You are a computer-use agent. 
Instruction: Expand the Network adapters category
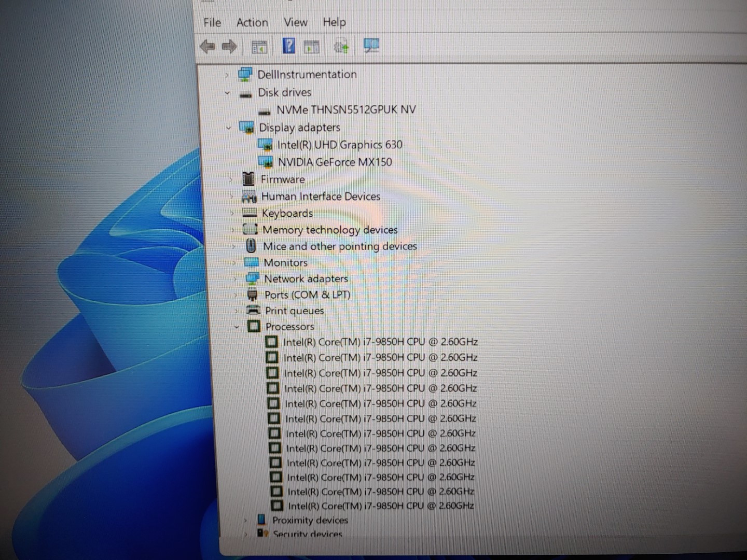pyautogui.click(x=235, y=279)
